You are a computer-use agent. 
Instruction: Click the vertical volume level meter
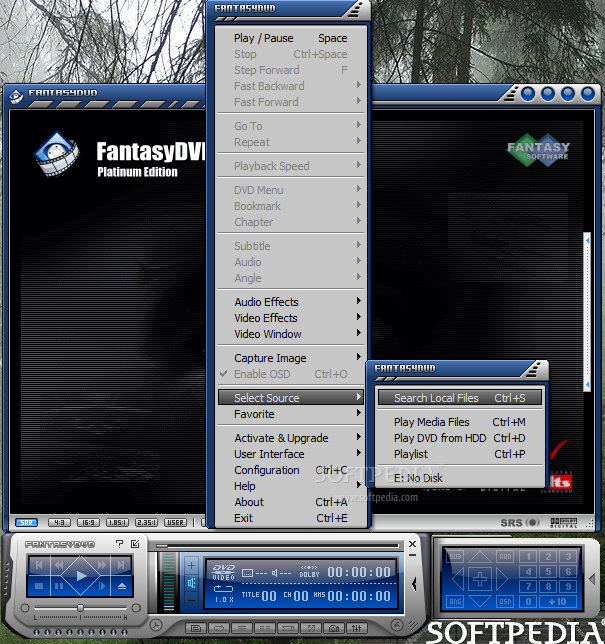(x=169, y=582)
